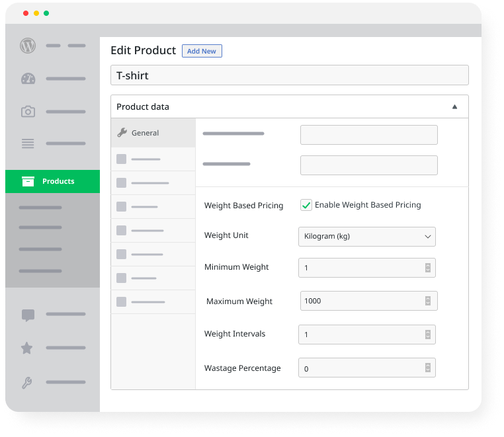Click the Weight Intervals stepper arrows
The image size is (504, 437).
(x=428, y=335)
